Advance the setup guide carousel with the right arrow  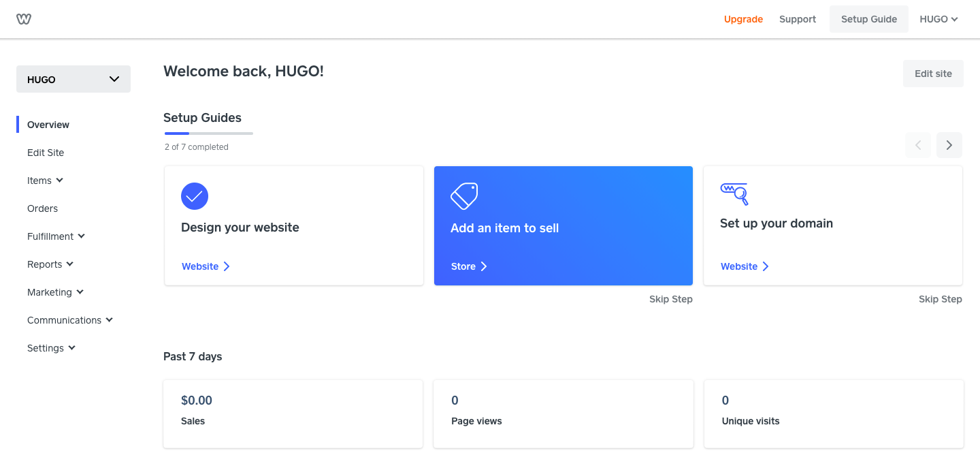pyautogui.click(x=949, y=144)
